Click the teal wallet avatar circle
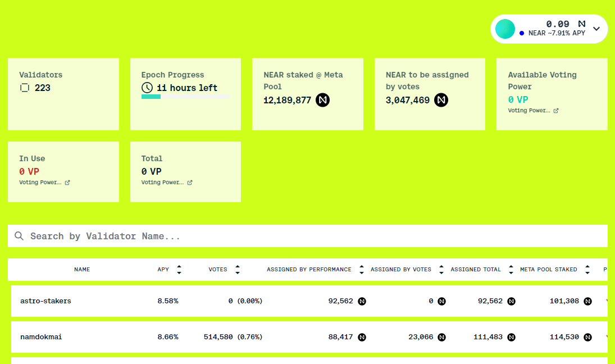This screenshot has height=364, width=615. tap(505, 29)
